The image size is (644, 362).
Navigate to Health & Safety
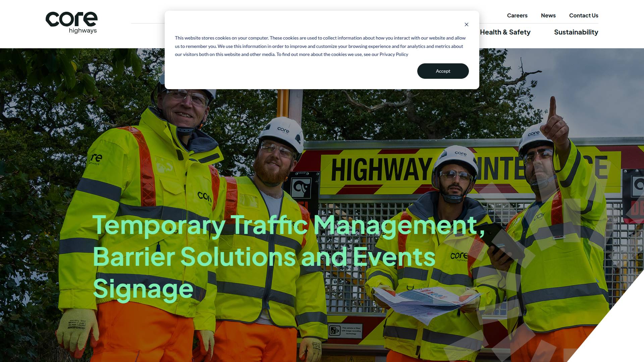tap(505, 32)
